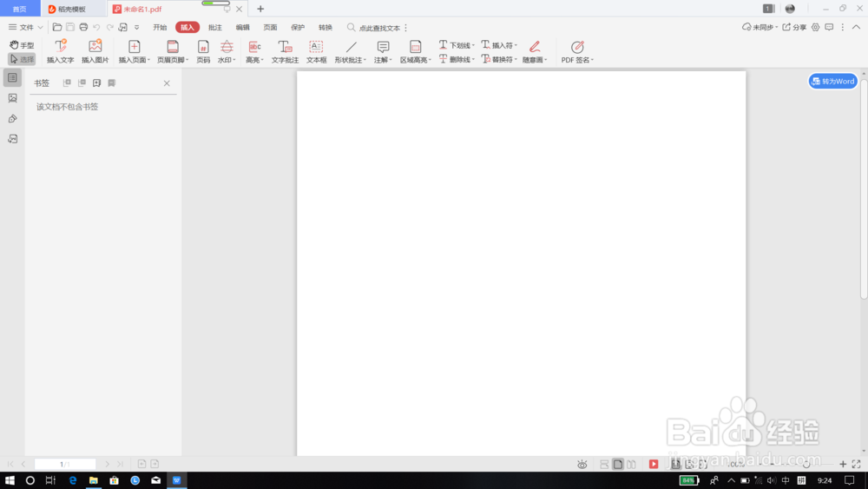Screen dimensions: 868x489
Task: Collapse the ribbon with the up chevron
Action: 856,27
